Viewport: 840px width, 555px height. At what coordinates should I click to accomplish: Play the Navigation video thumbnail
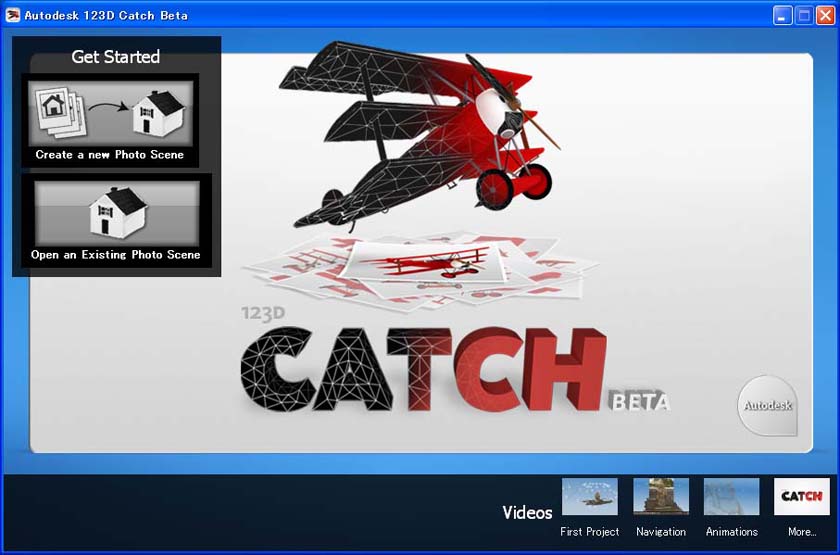click(x=661, y=497)
